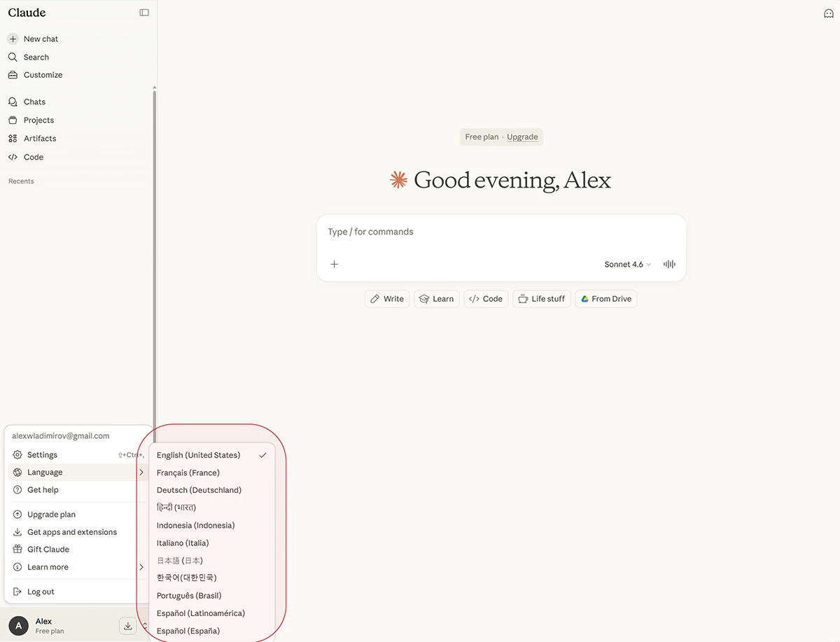The height and width of the screenshot is (642, 840).
Task: Open the Sonnet 4.6 model dropdown
Action: tap(627, 265)
